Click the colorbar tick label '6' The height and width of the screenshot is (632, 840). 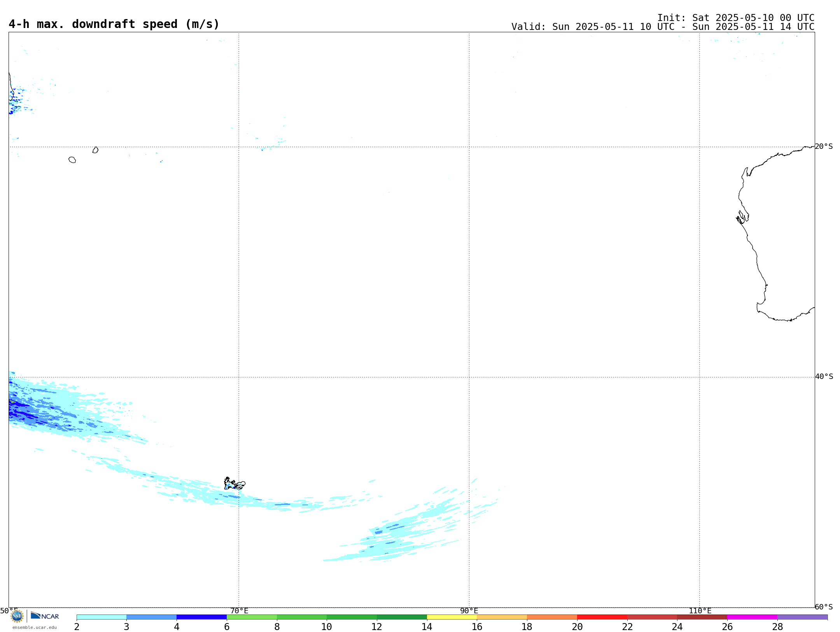pos(227,627)
